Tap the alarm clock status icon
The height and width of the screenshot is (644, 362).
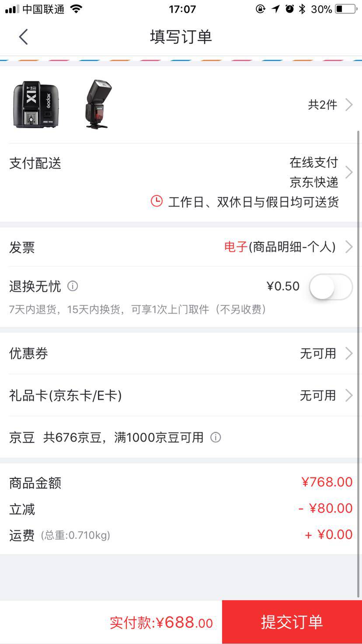pyautogui.click(x=289, y=9)
